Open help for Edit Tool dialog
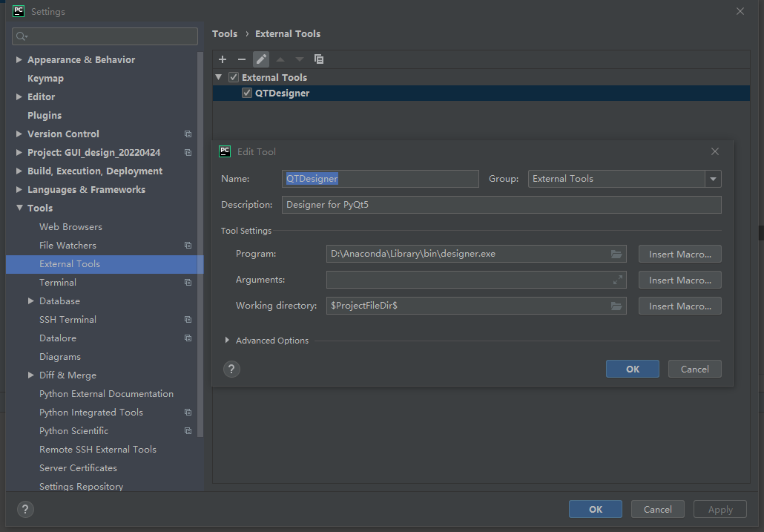 tap(231, 370)
